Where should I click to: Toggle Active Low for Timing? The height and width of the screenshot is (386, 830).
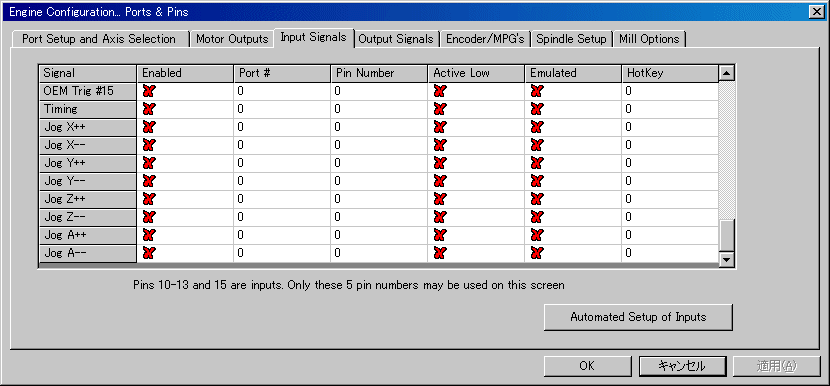pos(440,109)
